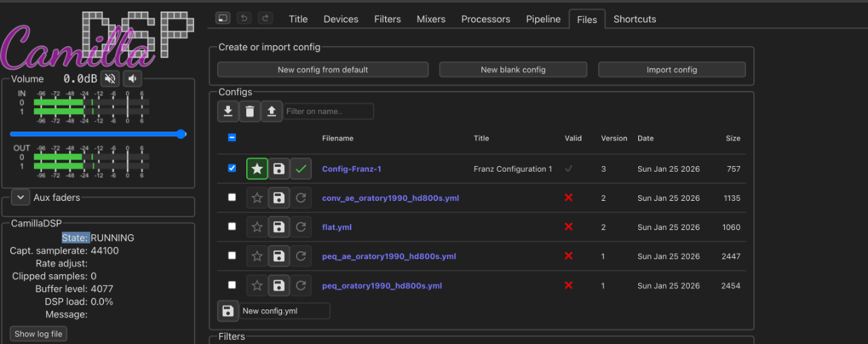Delete selected configs with trash icon
868x344 pixels.
point(250,111)
